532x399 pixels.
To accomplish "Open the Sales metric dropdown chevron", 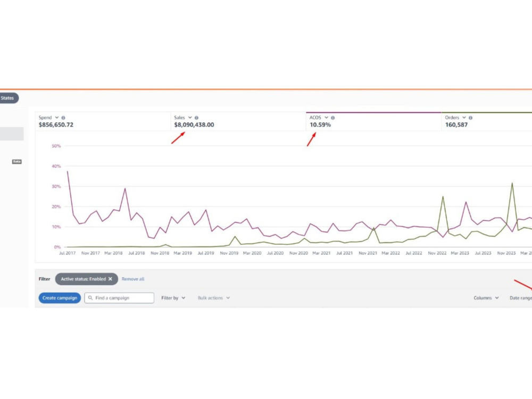I will coord(190,118).
